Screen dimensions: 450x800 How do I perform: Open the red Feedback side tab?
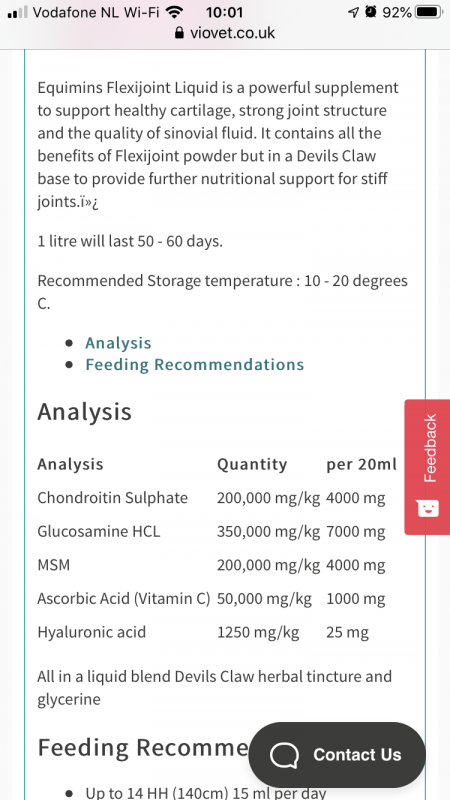(427, 467)
